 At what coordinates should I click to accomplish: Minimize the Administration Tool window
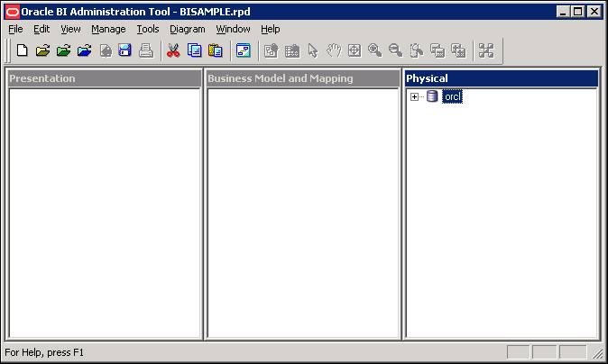point(563,12)
